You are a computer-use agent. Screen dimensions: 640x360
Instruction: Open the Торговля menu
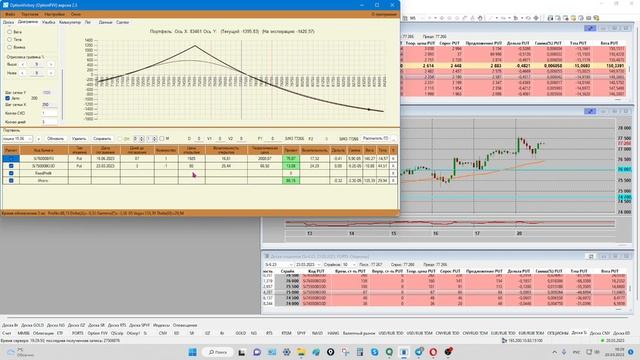[x=30, y=14]
